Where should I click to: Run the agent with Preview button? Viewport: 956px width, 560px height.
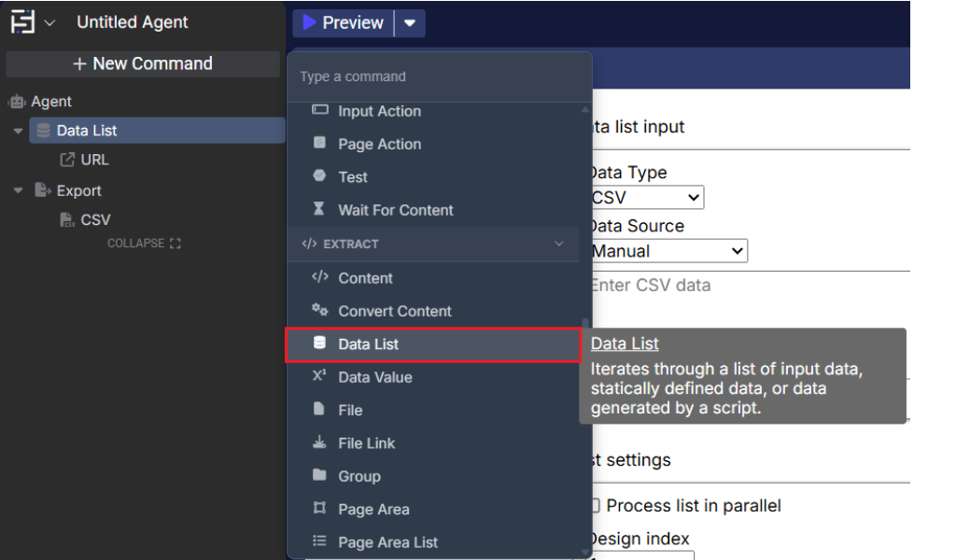tap(344, 23)
